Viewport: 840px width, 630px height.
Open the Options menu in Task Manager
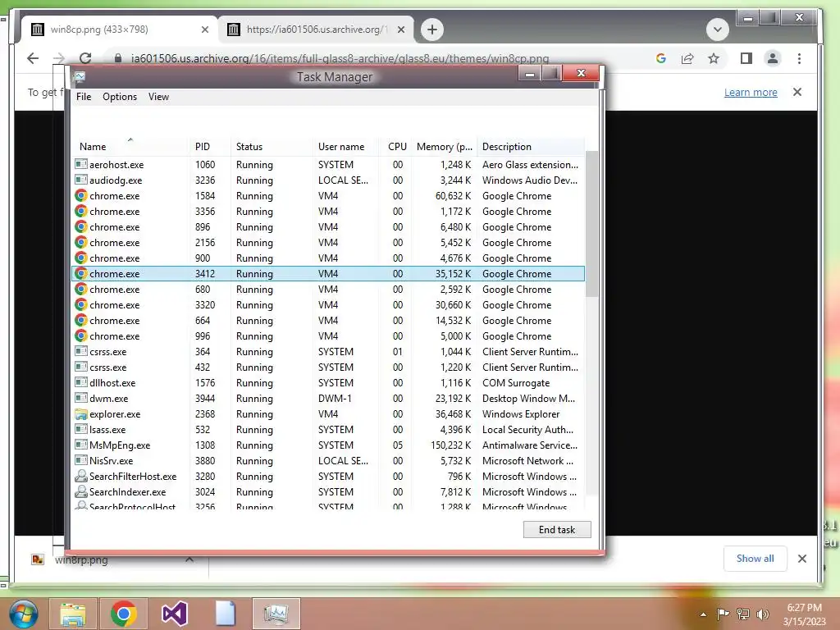coord(120,97)
